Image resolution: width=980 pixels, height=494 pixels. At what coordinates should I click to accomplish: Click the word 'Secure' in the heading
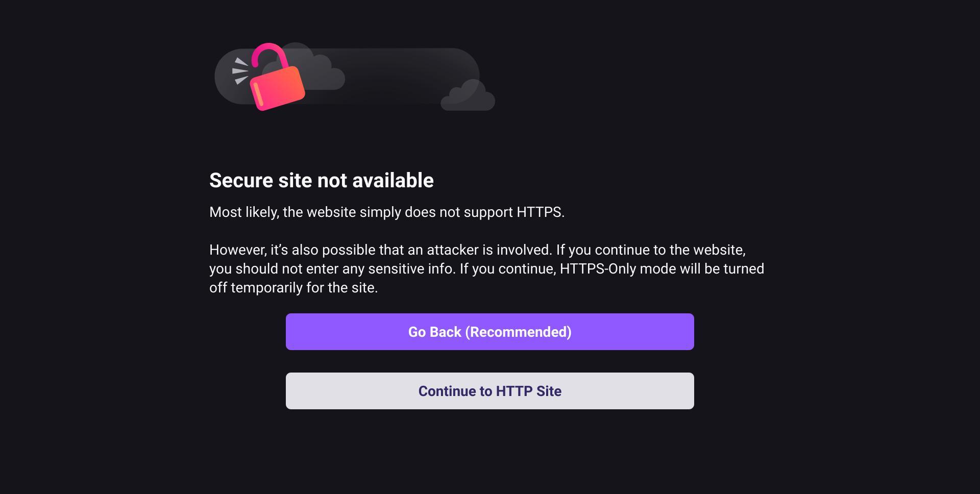241,181
